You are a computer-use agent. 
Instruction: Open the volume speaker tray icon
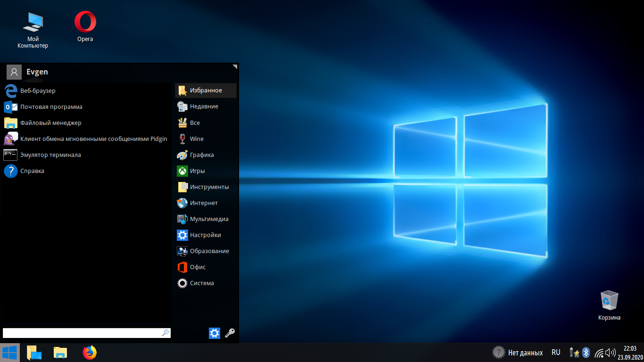click(611, 353)
